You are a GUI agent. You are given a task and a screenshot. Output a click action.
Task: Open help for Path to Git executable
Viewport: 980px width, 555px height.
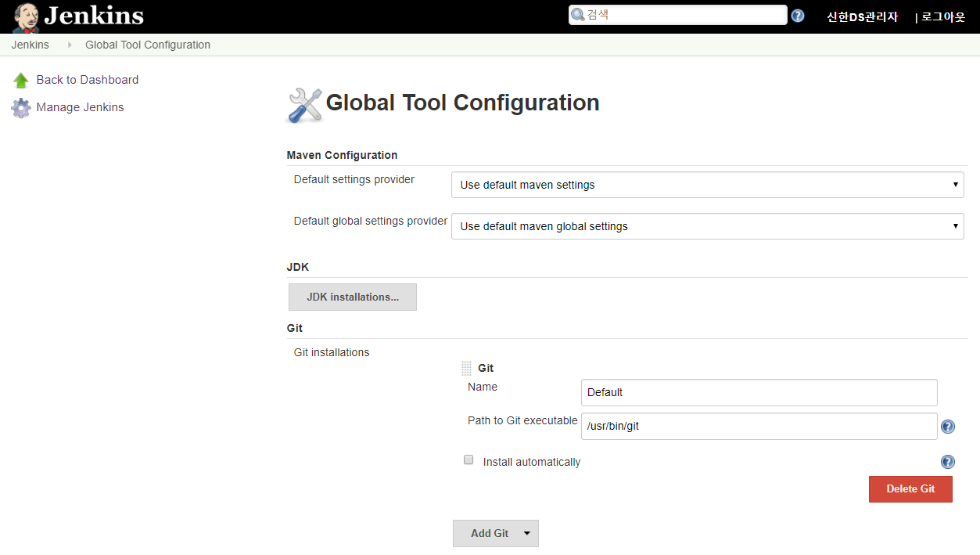tap(948, 427)
